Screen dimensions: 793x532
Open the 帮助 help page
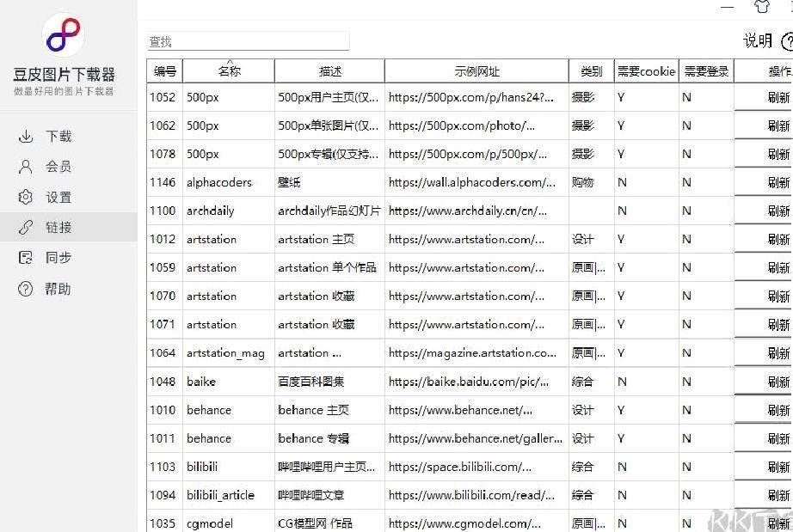coord(68,289)
